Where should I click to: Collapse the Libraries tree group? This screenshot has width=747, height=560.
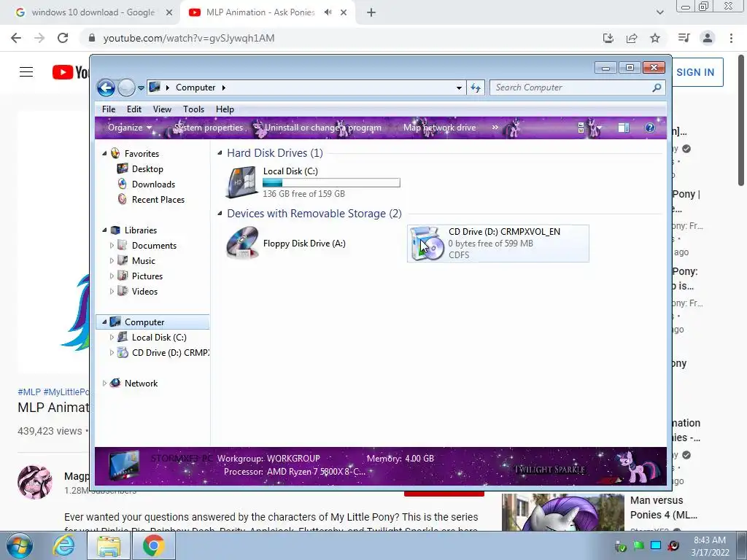(x=104, y=230)
